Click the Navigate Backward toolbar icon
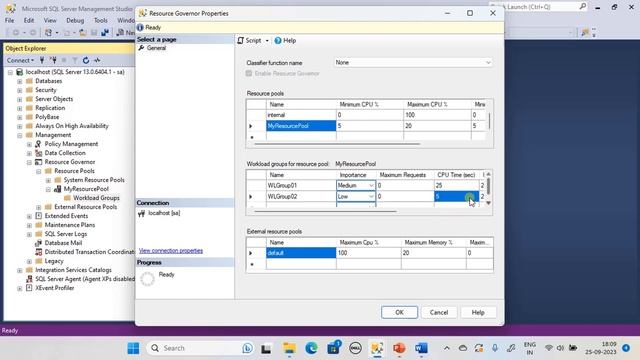 click(x=16, y=33)
